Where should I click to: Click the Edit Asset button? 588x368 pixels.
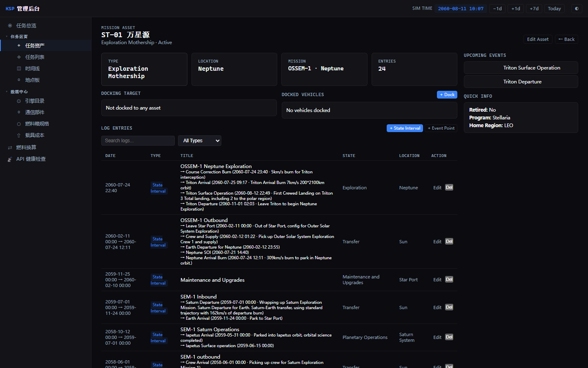pyautogui.click(x=538, y=39)
